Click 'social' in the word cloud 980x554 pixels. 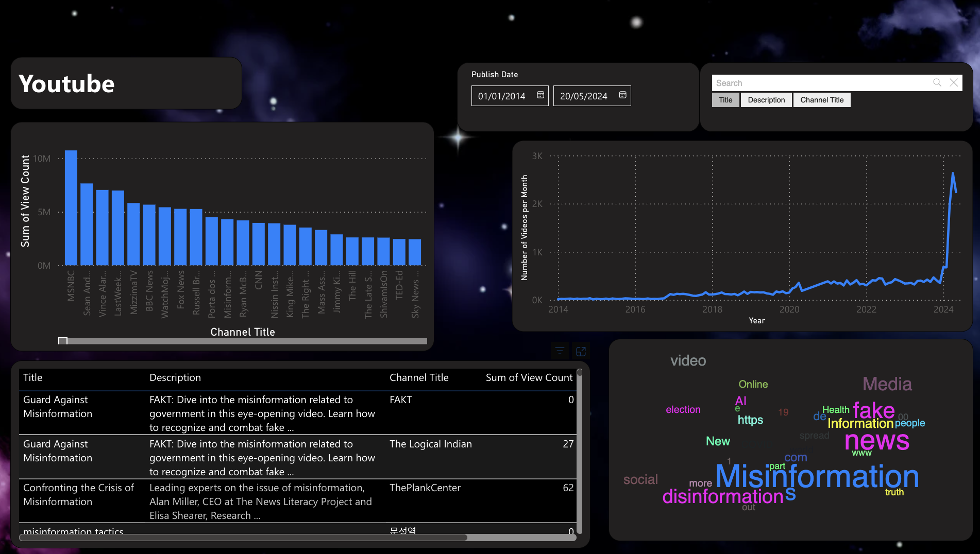[x=640, y=480]
